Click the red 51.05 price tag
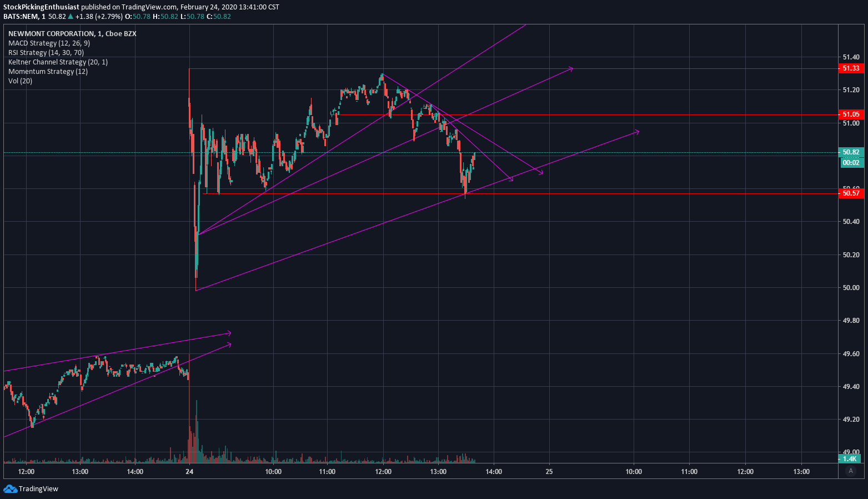Image resolution: width=868 pixels, height=499 pixels. [851, 114]
